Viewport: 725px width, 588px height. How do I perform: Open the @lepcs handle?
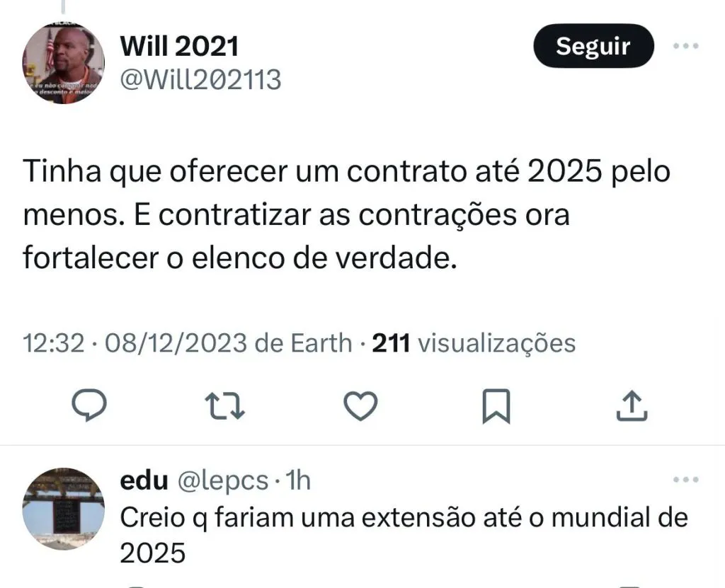[x=222, y=481]
